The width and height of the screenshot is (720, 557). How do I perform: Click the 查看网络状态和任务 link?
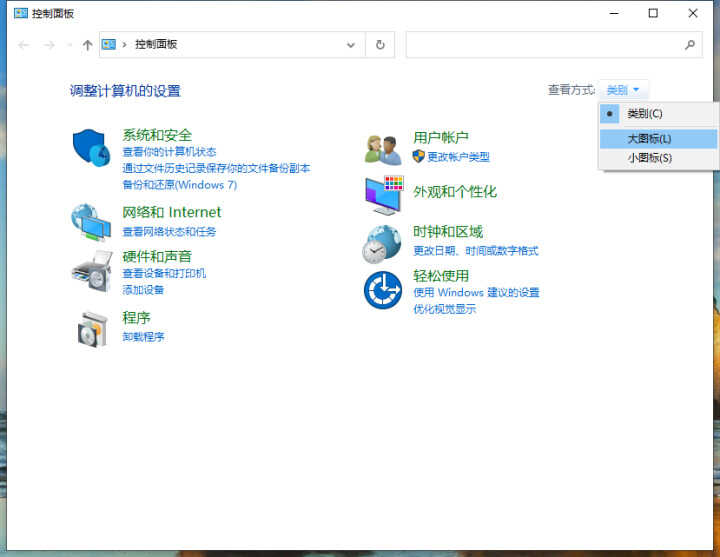coord(169,231)
